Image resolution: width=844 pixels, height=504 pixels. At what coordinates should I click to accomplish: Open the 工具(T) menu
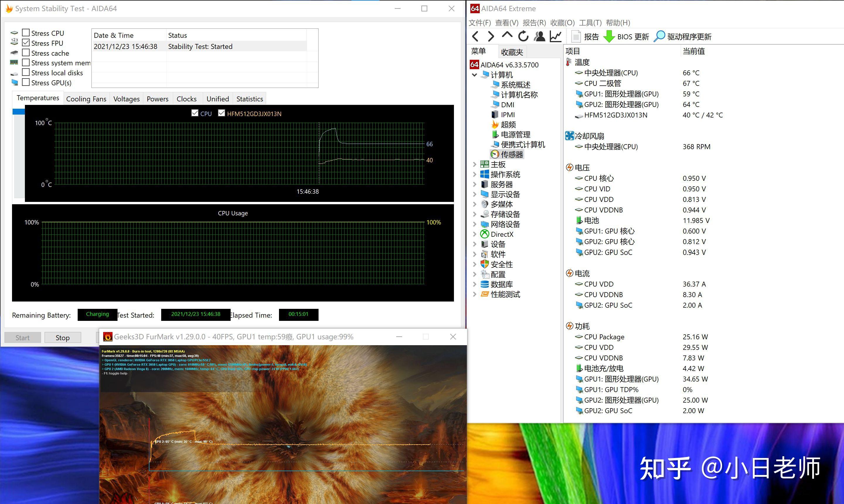tap(590, 23)
